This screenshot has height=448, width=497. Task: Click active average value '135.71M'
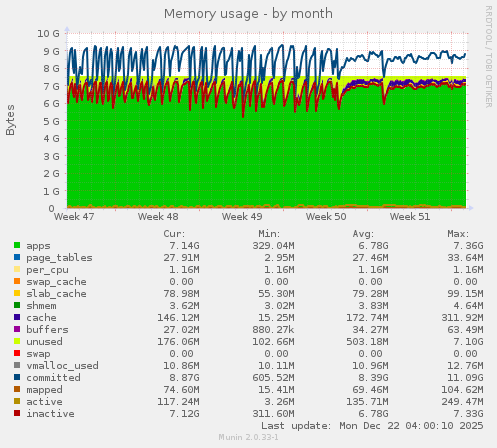pyautogui.click(x=367, y=402)
